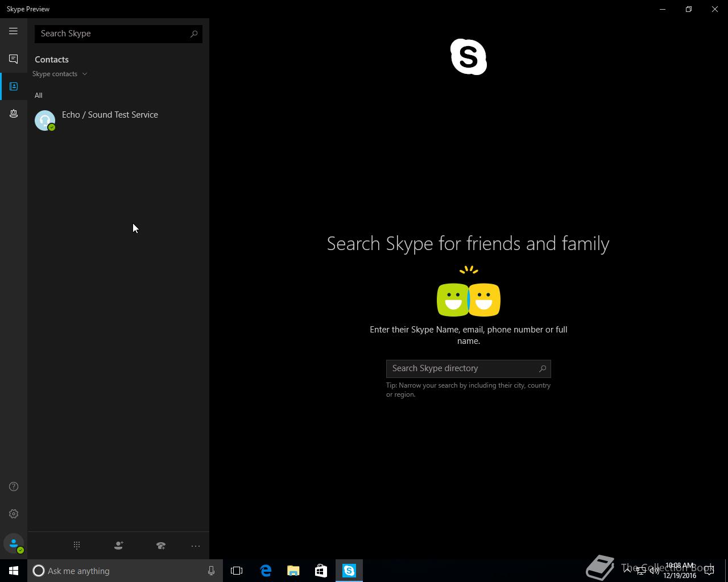
Task: Click the search magnifier in Search Skype
Action: (x=194, y=34)
